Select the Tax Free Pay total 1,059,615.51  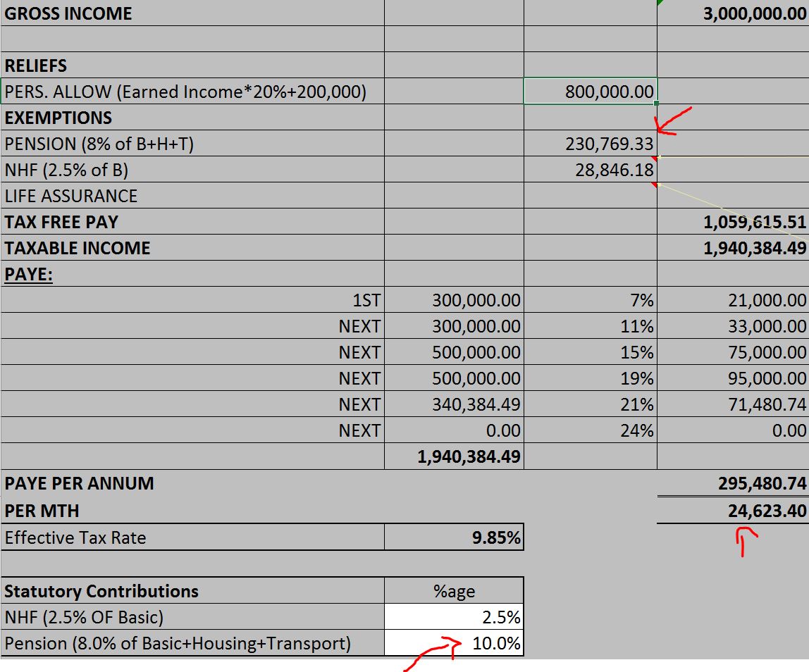pos(733,223)
